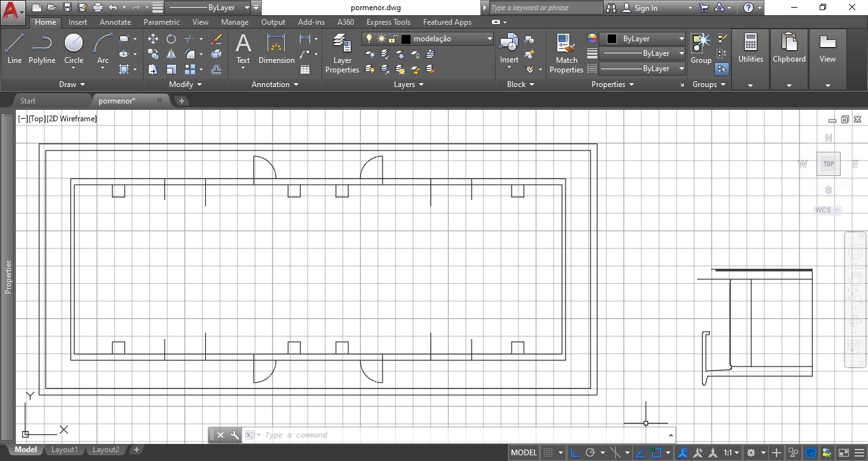The image size is (868, 461).
Task: Toggle grid display in status bar
Action: [x=548, y=453]
